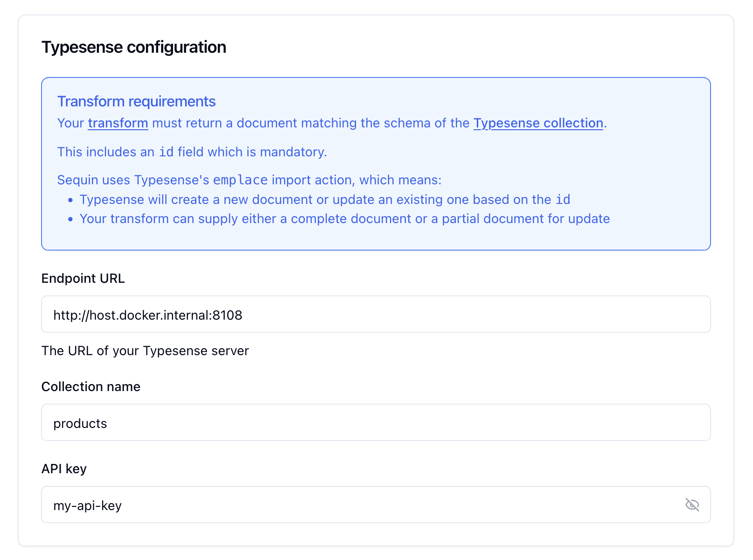The height and width of the screenshot is (560, 753).
Task: Click the first bullet about document creation
Action: (x=325, y=199)
